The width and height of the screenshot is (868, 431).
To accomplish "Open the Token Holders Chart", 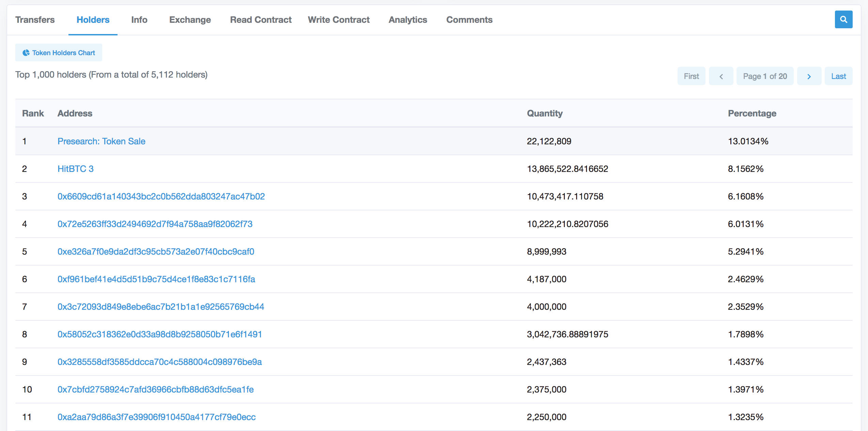I will pyautogui.click(x=59, y=53).
